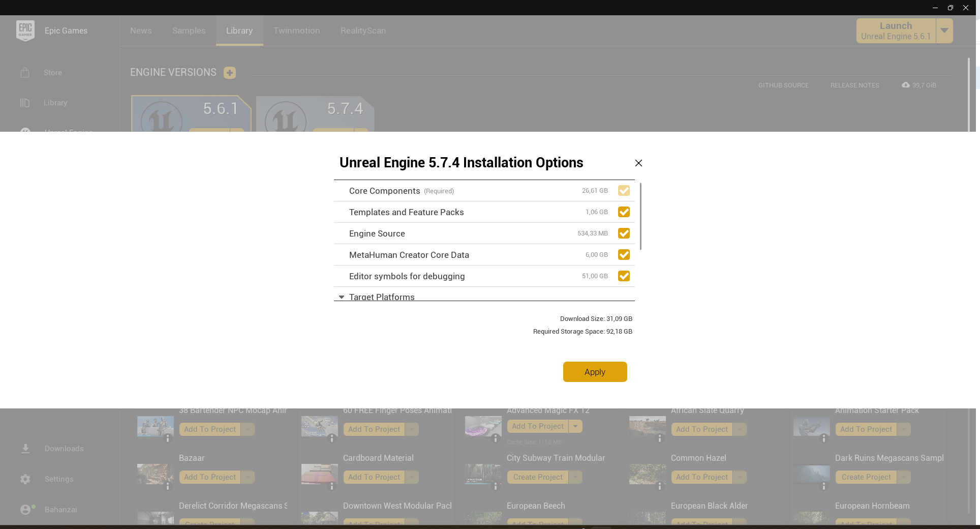Switch to the Samples tab

(x=189, y=31)
